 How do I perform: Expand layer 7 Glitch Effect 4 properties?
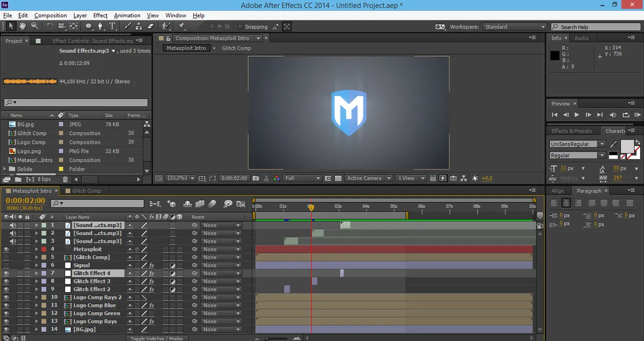36,274
